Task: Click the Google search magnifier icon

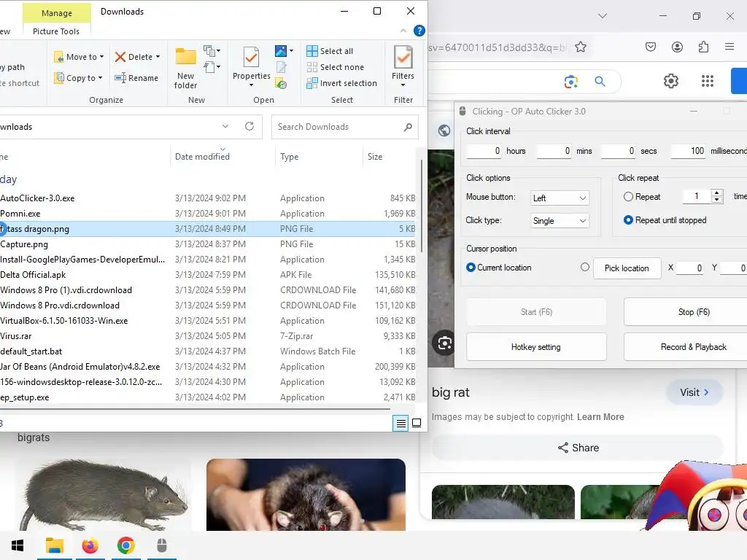Action: click(x=600, y=82)
